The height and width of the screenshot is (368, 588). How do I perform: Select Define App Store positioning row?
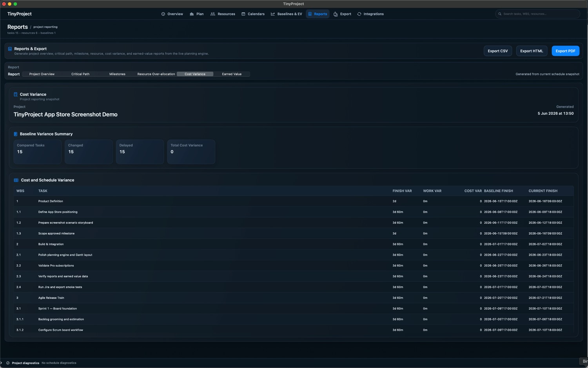[x=294, y=212]
